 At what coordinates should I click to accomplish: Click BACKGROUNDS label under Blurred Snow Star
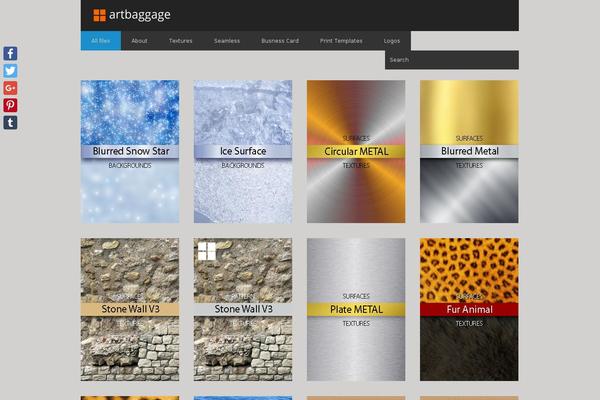[x=130, y=165]
